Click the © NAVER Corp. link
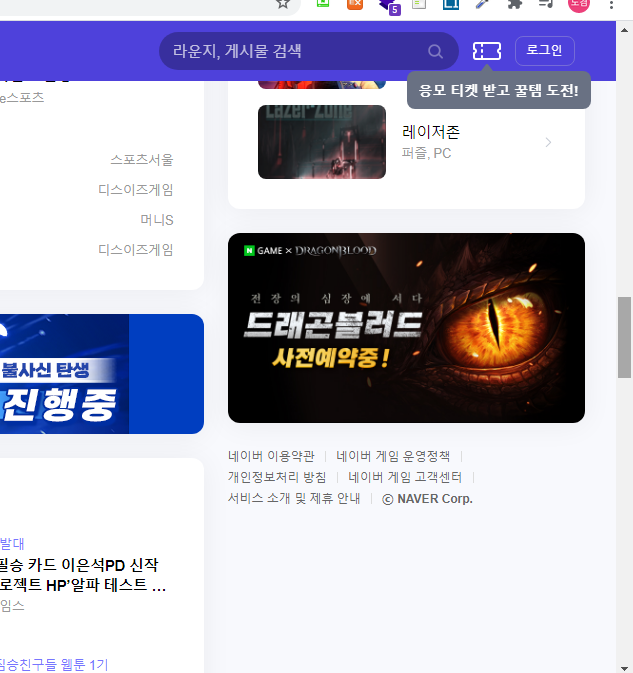This screenshot has width=633, height=673. click(427, 499)
